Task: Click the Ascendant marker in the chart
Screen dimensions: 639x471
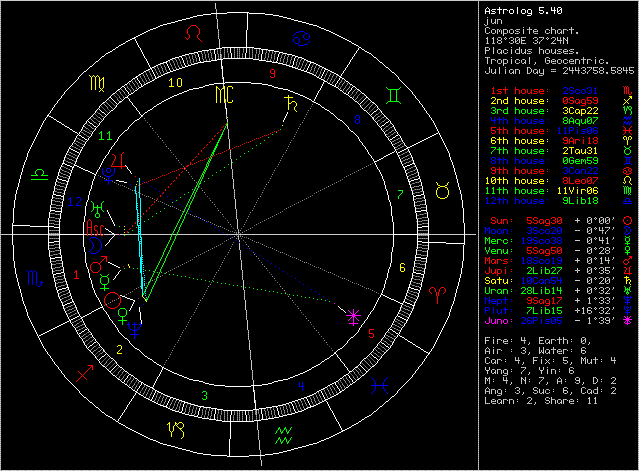Action: [x=95, y=225]
